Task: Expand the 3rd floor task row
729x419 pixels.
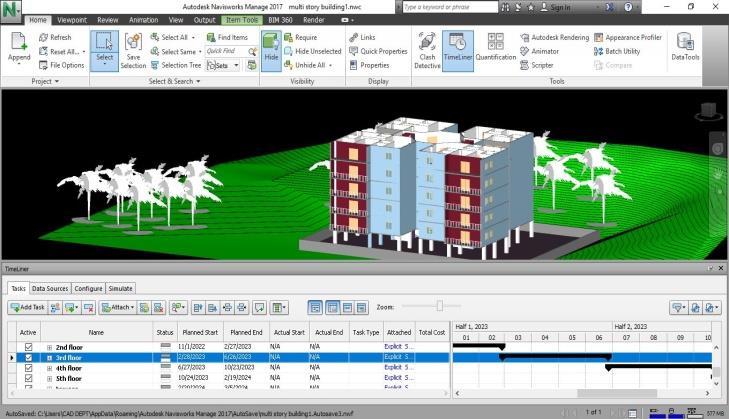Action: [49, 358]
